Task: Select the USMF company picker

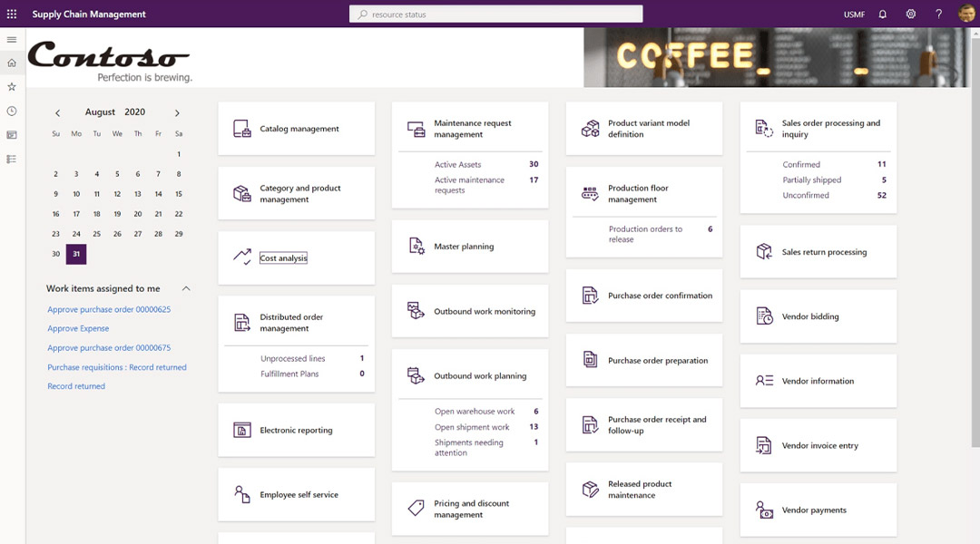Action: coord(854,15)
